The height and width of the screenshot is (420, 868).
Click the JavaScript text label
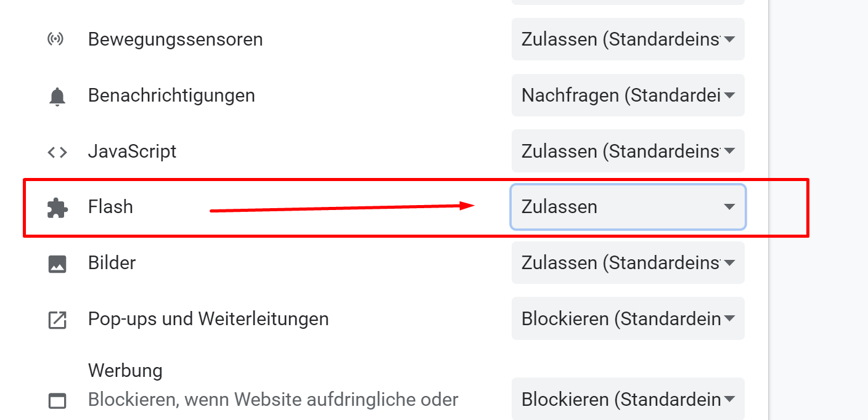pyautogui.click(x=132, y=151)
